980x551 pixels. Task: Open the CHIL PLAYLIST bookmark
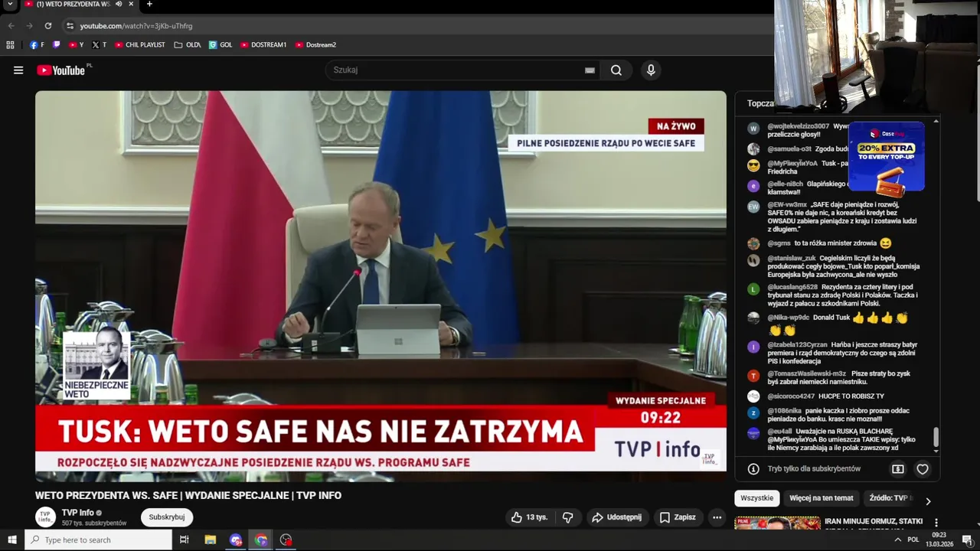coord(140,45)
